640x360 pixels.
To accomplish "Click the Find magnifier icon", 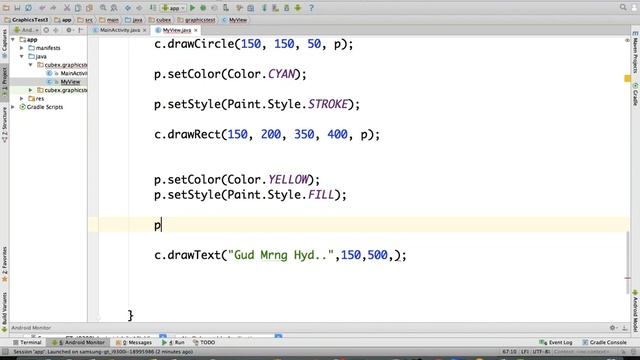I will (x=103, y=8).
